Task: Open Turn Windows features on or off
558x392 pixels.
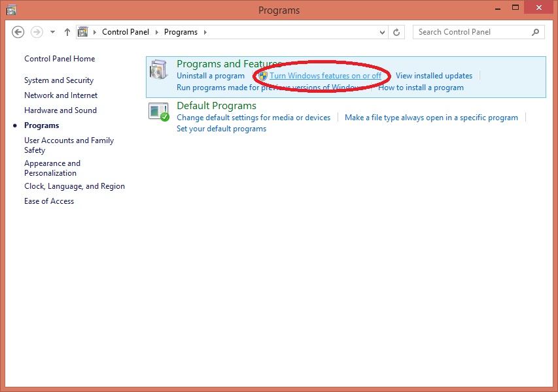Action: 325,76
